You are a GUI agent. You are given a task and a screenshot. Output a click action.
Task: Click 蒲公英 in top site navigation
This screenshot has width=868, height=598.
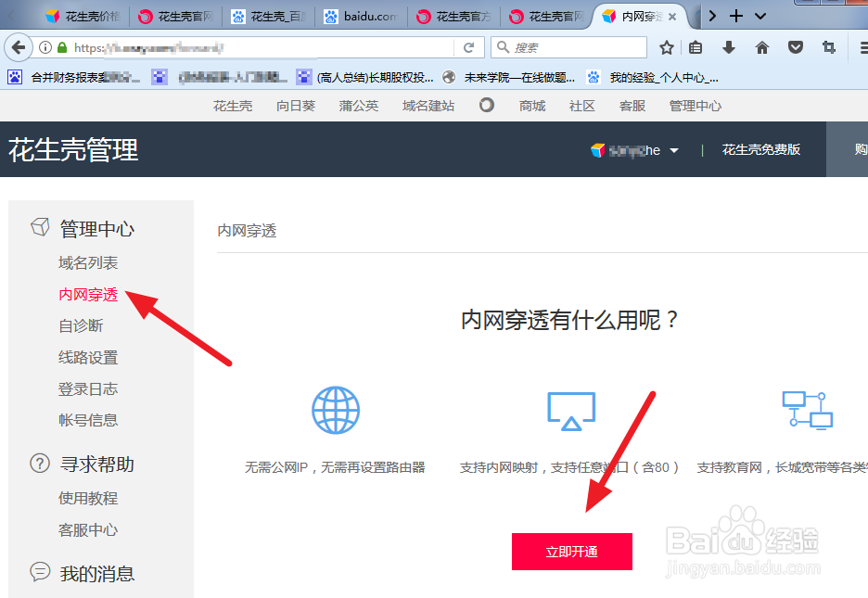click(359, 106)
